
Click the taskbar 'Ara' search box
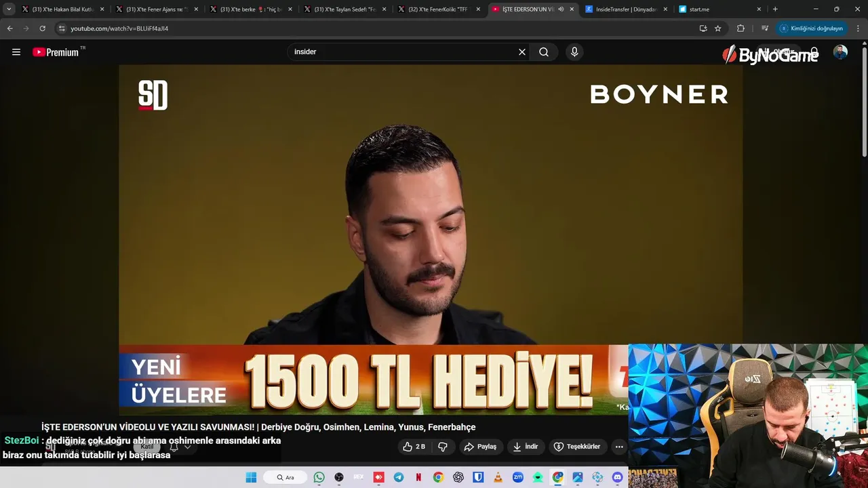pyautogui.click(x=285, y=477)
